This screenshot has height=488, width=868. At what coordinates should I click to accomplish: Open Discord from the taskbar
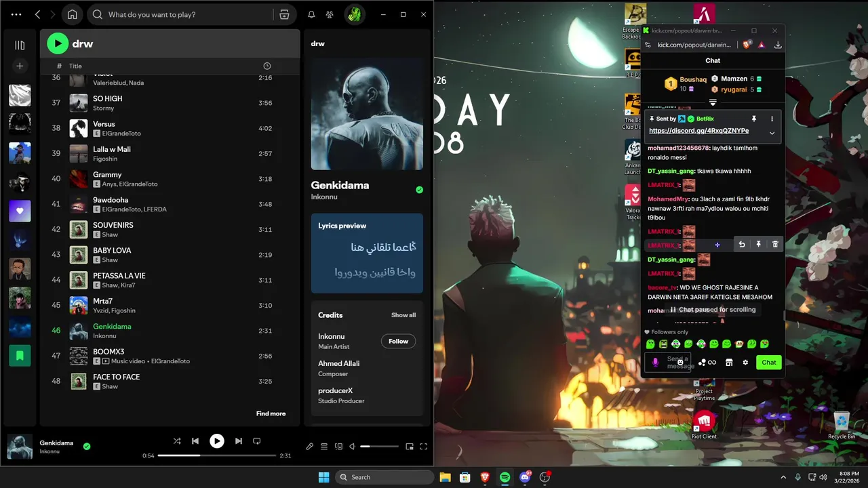tap(524, 477)
